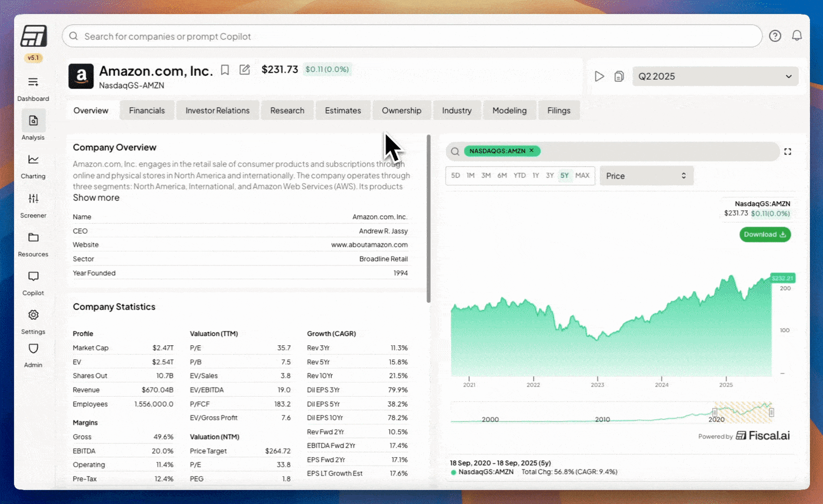The width and height of the screenshot is (823, 504).
Task: Select the 1Y chart range
Action: pos(535,176)
